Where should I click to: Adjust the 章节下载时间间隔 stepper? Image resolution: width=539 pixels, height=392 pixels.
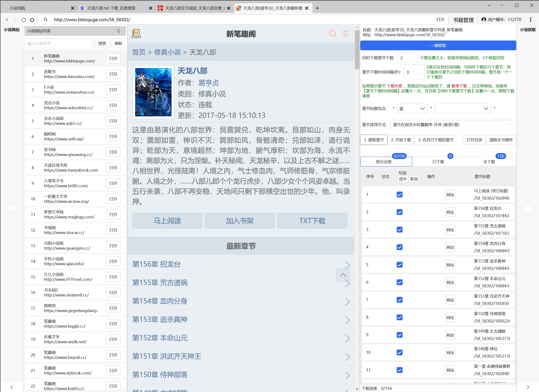pyautogui.click(x=419, y=72)
